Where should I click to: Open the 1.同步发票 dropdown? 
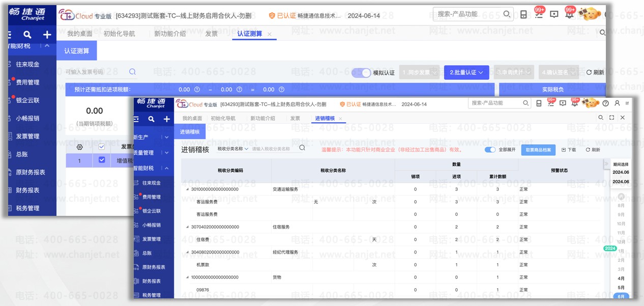(x=419, y=72)
